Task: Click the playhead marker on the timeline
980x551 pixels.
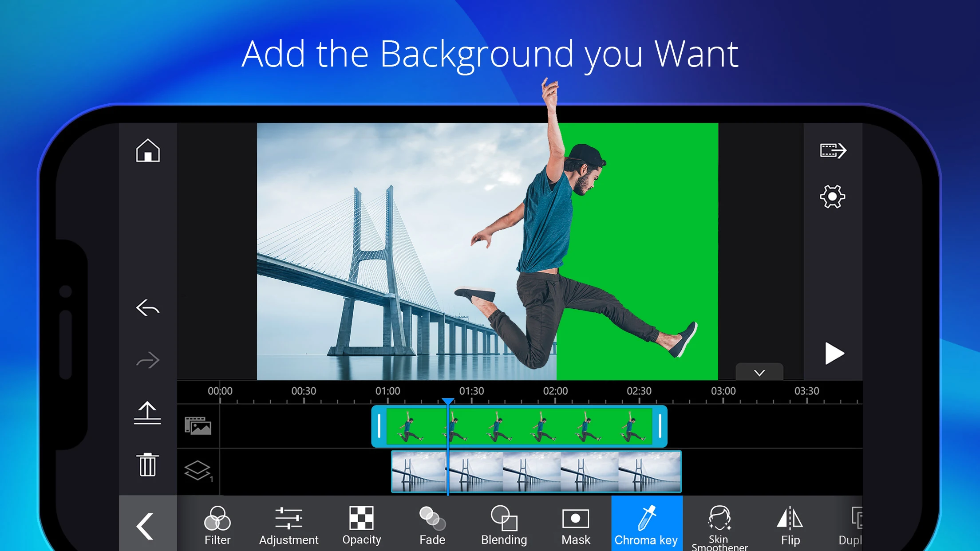Action: click(448, 401)
